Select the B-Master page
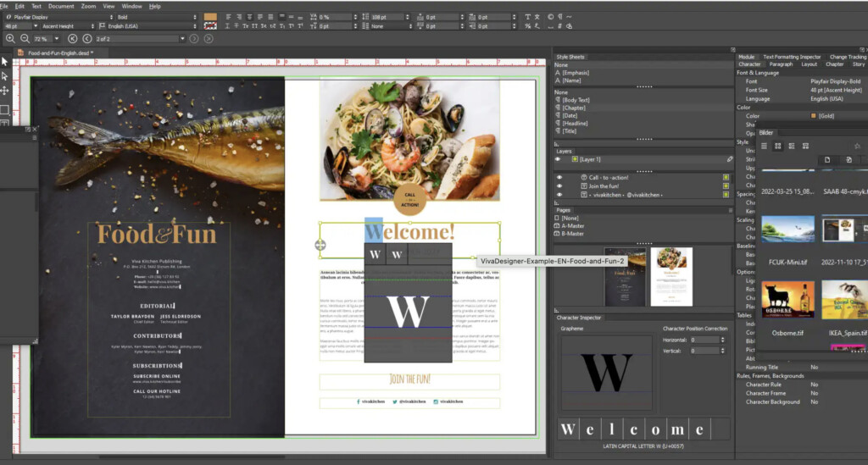Image resolution: width=868 pixels, height=465 pixels. tap(572, 233)
